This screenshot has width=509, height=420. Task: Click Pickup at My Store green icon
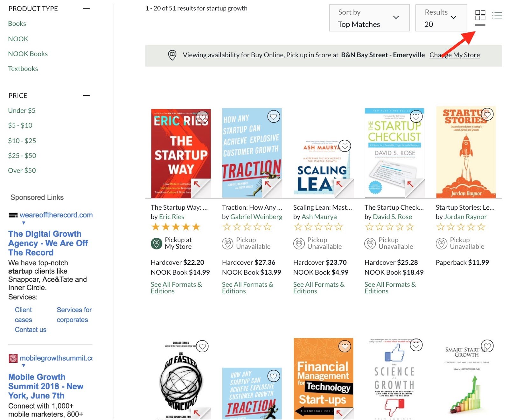coord(156,243)
